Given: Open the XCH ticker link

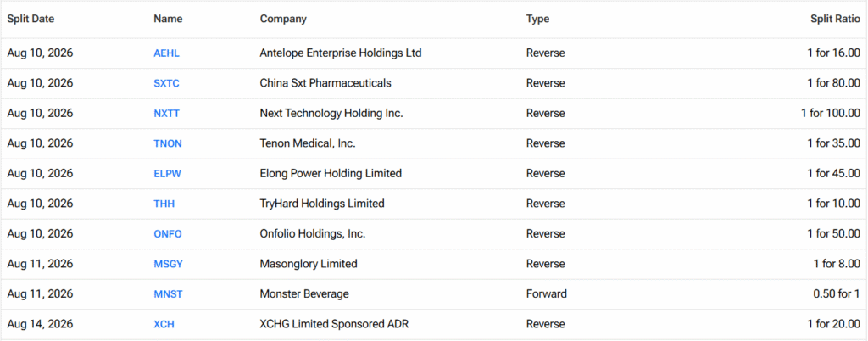Looking at the screenshot, I should pyautogui.click(x=164, y=324).
